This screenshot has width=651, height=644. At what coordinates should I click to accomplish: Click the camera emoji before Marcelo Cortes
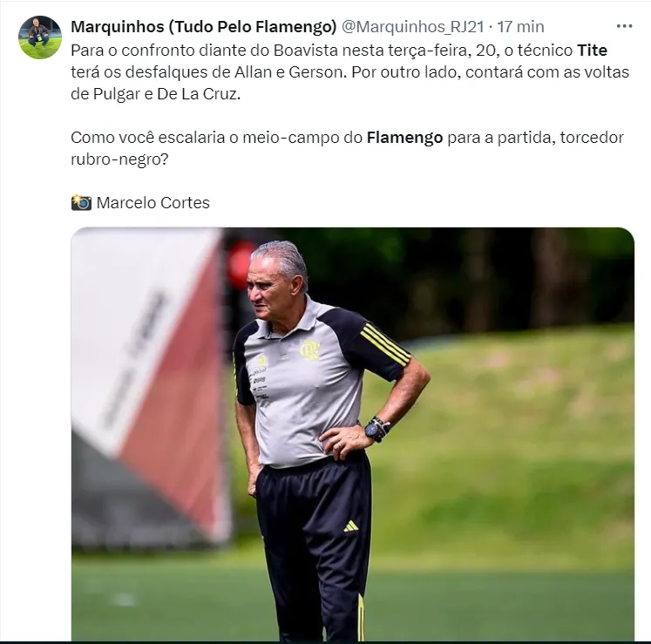81,203
